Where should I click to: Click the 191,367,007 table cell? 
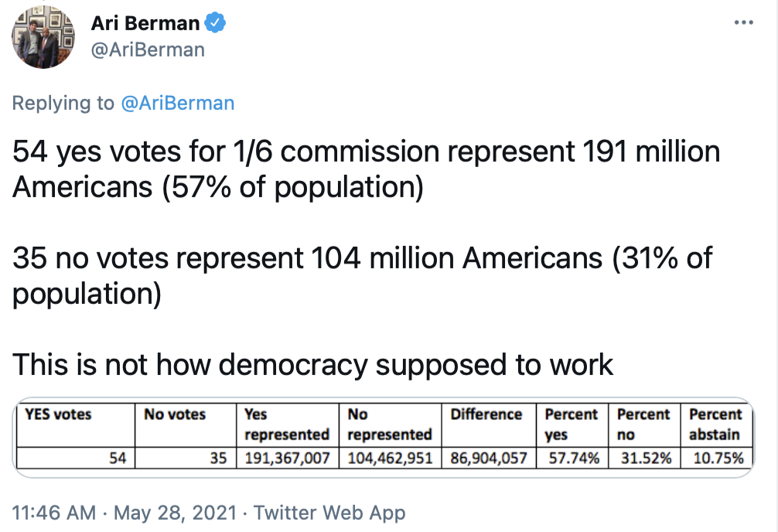(286, 459)
